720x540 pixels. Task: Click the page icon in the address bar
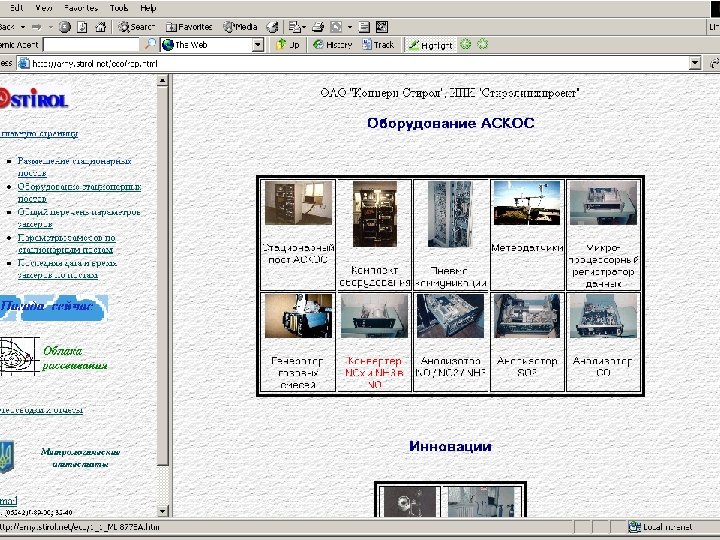[23, 63]
